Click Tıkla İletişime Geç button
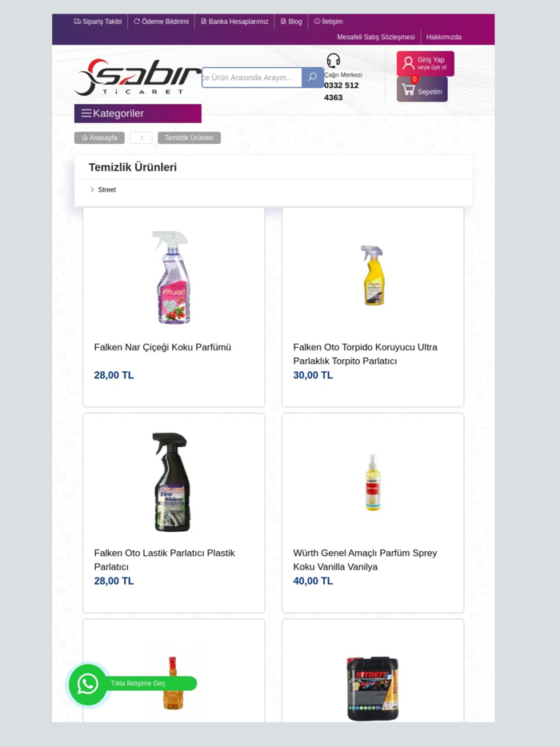 click(x=138, y=684)
